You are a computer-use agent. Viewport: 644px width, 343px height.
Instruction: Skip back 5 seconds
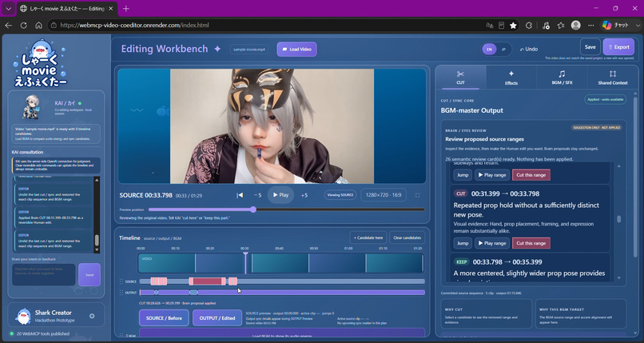point(257,195)
